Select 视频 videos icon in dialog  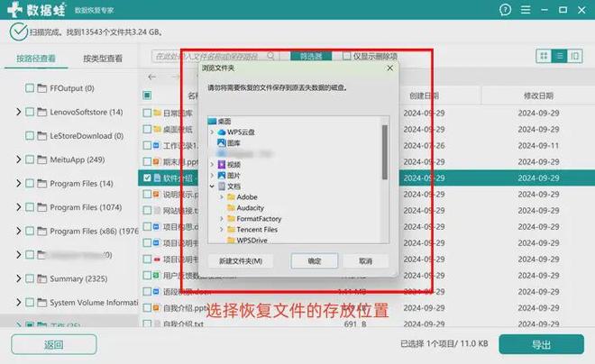(x=222, y=165)
